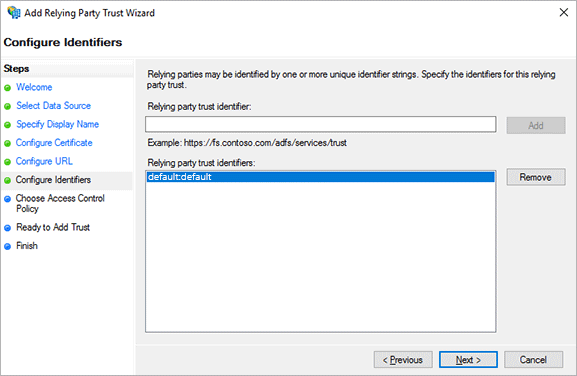Image resolution: width=577 pixels, height=376 pixels.
Task: Click the Add identifier button
Action: coord(536,125)
